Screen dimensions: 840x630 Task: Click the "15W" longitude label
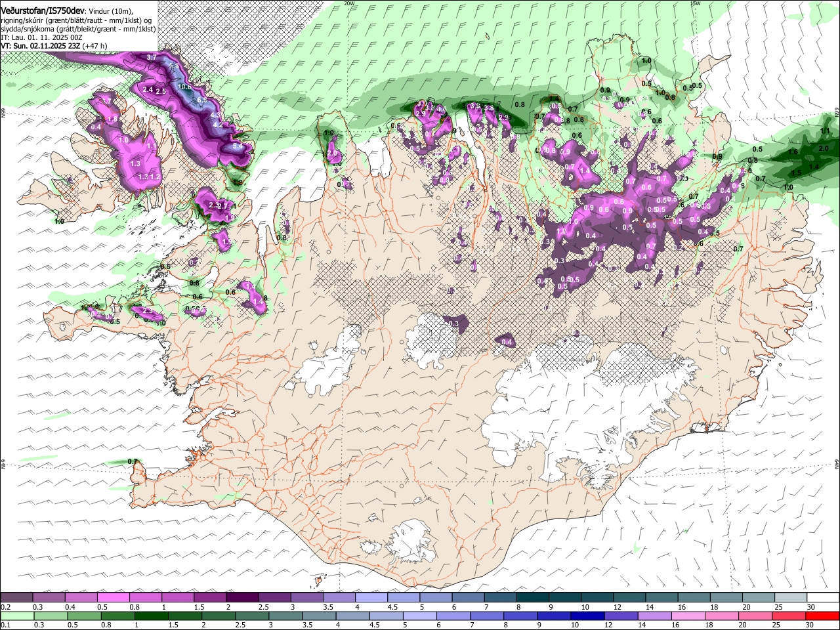(x=695, y=3)
